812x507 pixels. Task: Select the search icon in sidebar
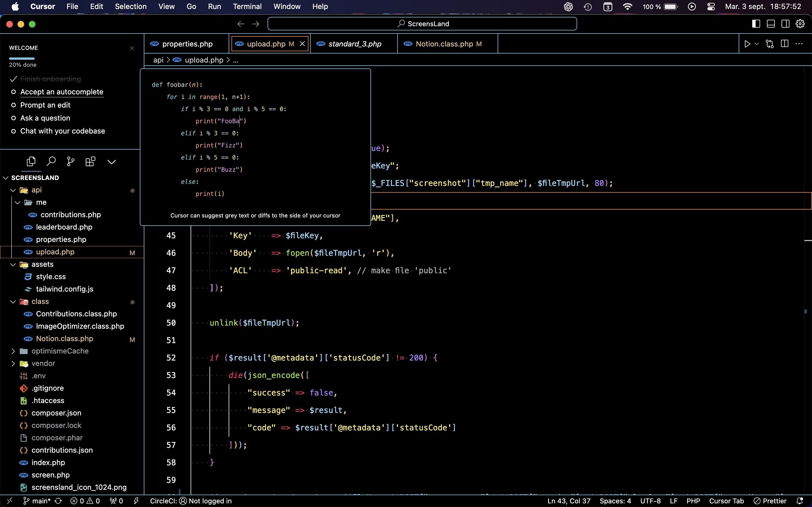click(51, 161)
